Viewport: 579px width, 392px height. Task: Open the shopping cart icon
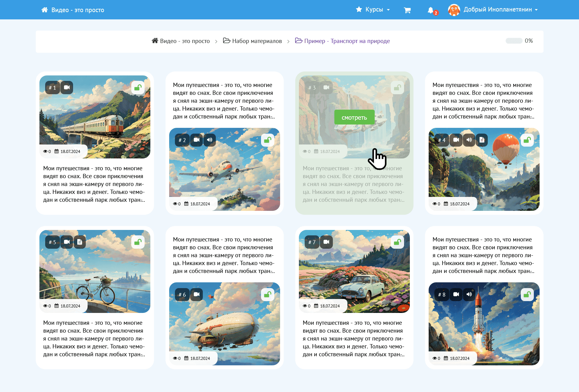[x=407, y=10]
